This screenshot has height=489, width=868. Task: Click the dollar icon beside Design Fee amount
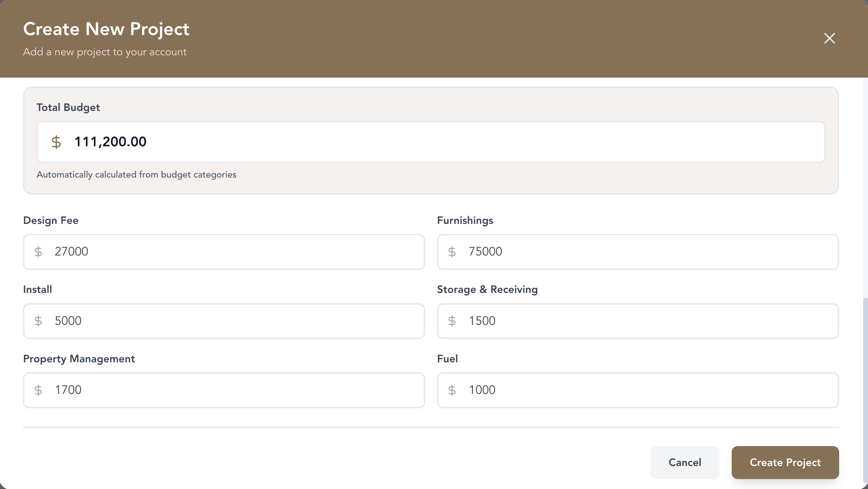39,252
